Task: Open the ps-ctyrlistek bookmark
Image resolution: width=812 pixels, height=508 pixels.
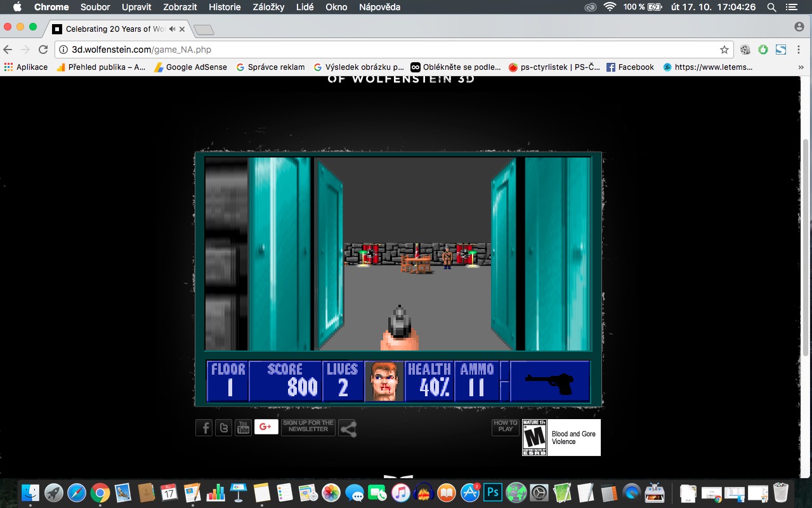Action: coord(554,67)
